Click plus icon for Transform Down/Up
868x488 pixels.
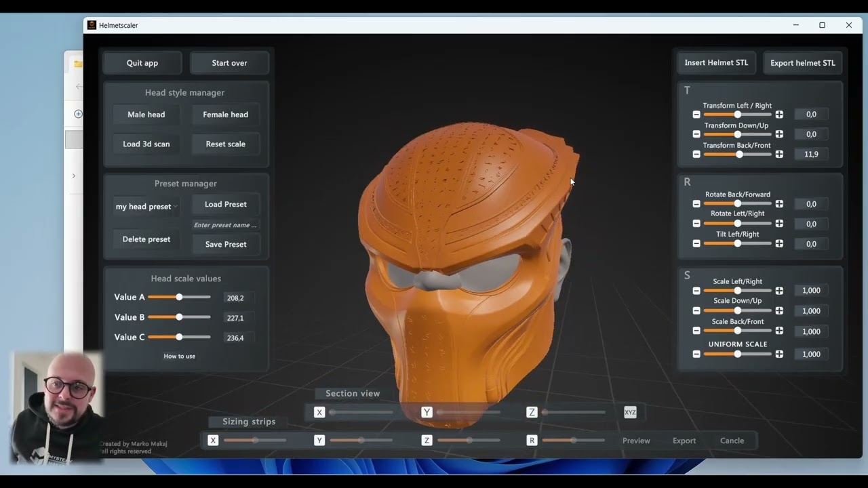pos(779,134)
